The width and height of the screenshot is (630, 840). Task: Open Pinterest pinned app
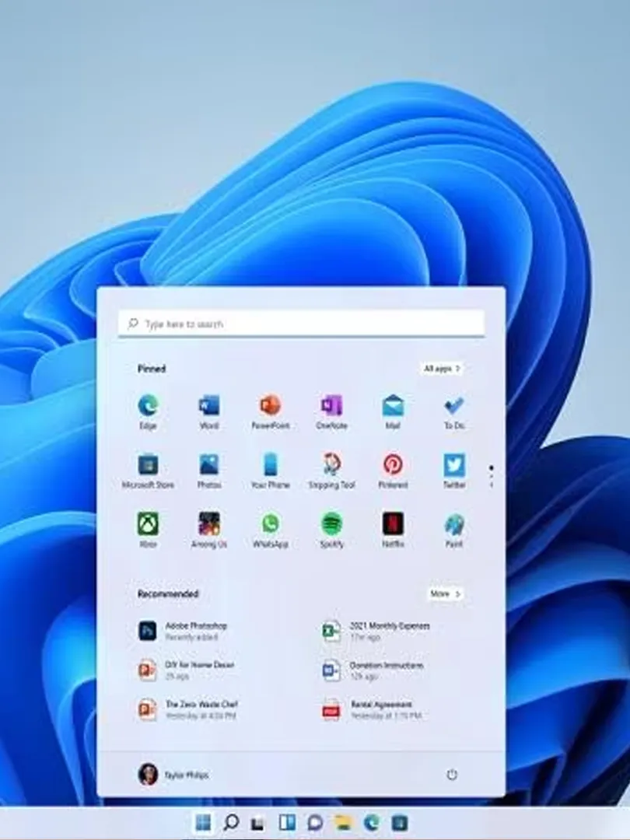(x=393, y=471)
